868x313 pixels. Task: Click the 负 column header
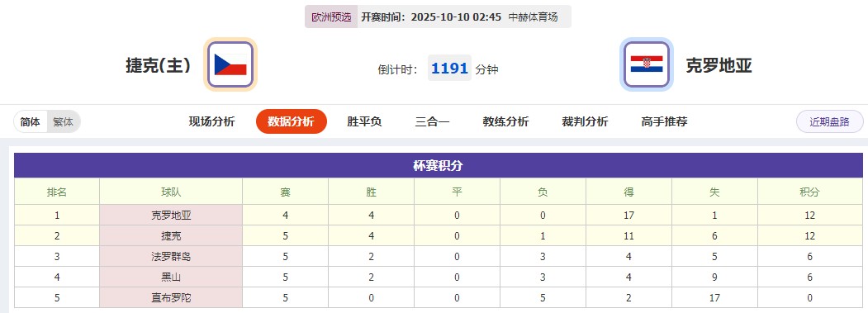click(543, 192)
